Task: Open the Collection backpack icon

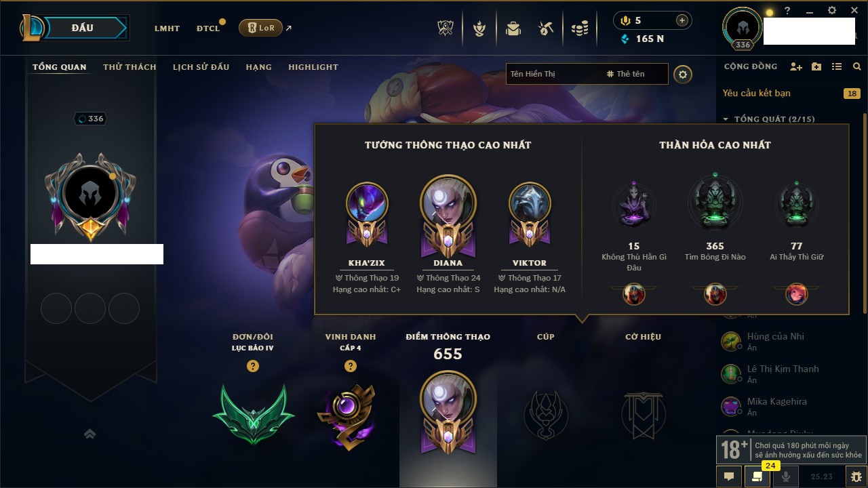Action: click(x=513, y=28)
